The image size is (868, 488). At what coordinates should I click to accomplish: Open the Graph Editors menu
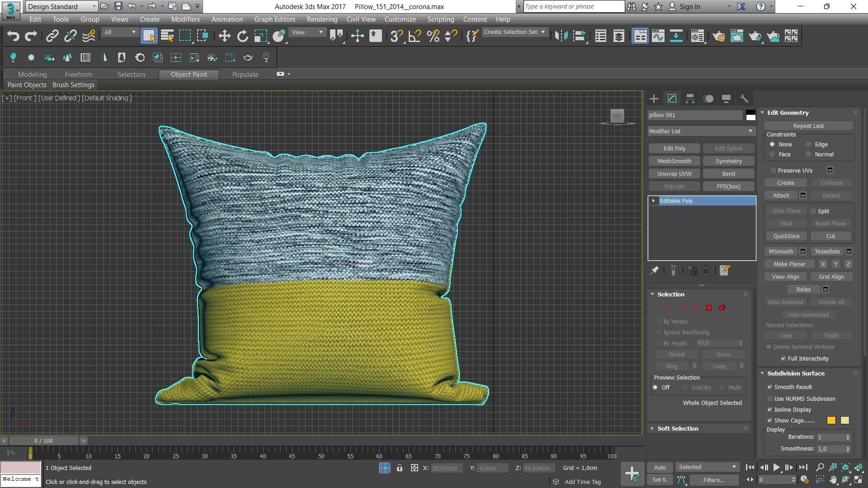tap(274, 19)
